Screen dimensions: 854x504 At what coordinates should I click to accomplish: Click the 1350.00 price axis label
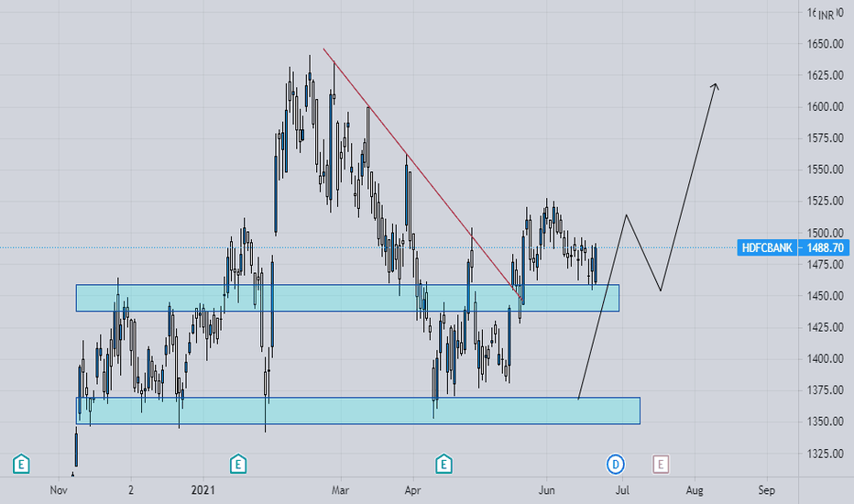(x=825, y=422)
